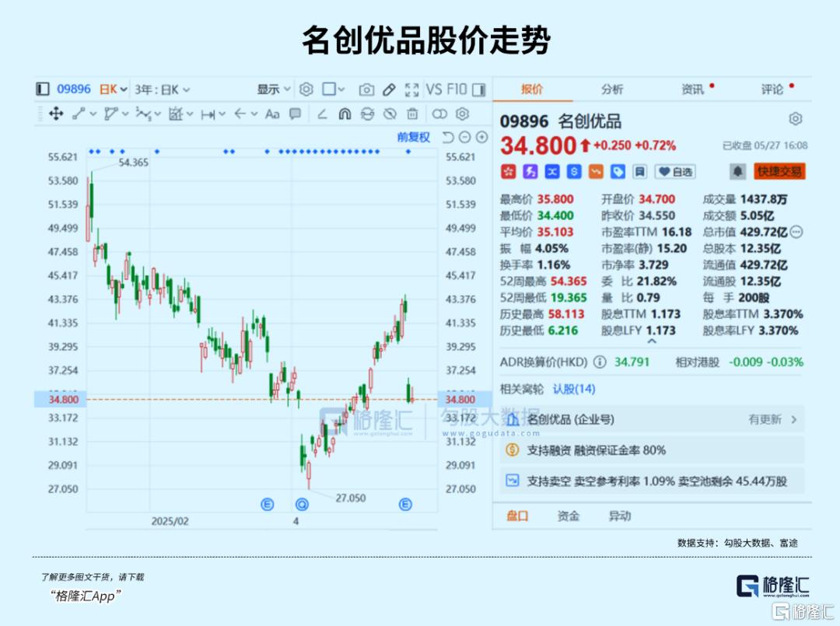Open 认股(14) warrants link

(x=574, y=389)
